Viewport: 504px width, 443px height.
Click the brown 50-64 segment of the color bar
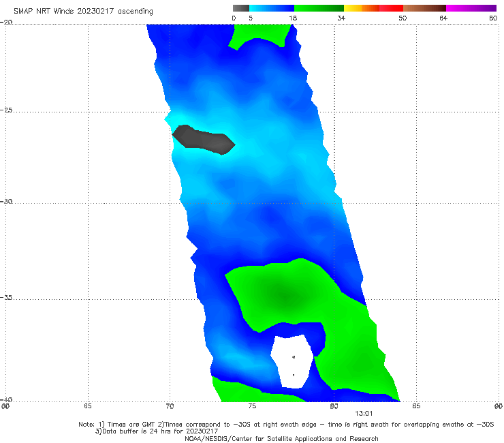[424, 8]
